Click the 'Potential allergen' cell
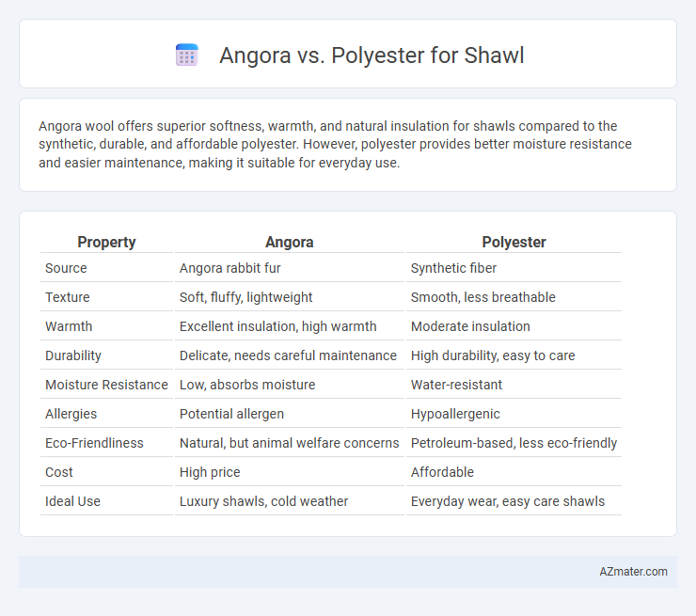696x616 pixels. (231, 414)
